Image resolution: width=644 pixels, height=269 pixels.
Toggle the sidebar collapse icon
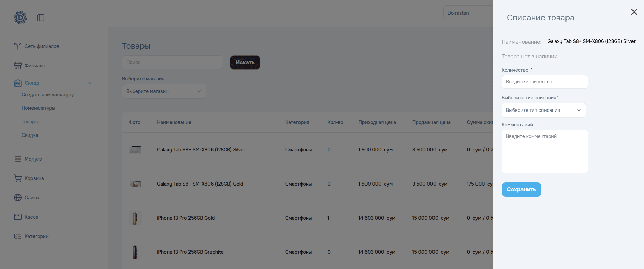click(x=41, y=18)
